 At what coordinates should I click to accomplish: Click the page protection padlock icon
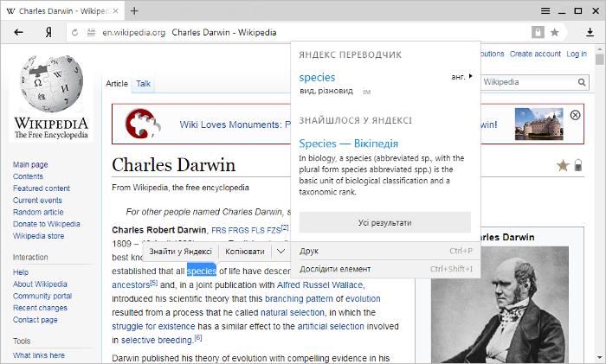pyautogui.click(x=577, y=165)
